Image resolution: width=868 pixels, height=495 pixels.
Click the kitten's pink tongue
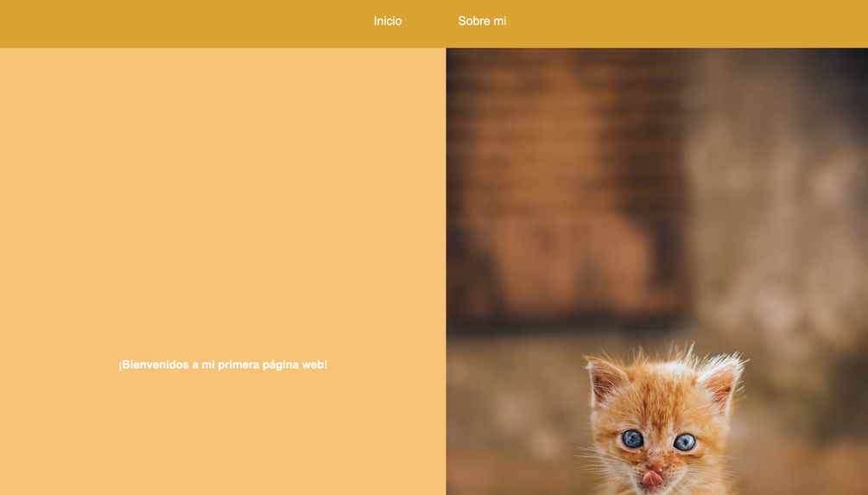click(652, 477)
